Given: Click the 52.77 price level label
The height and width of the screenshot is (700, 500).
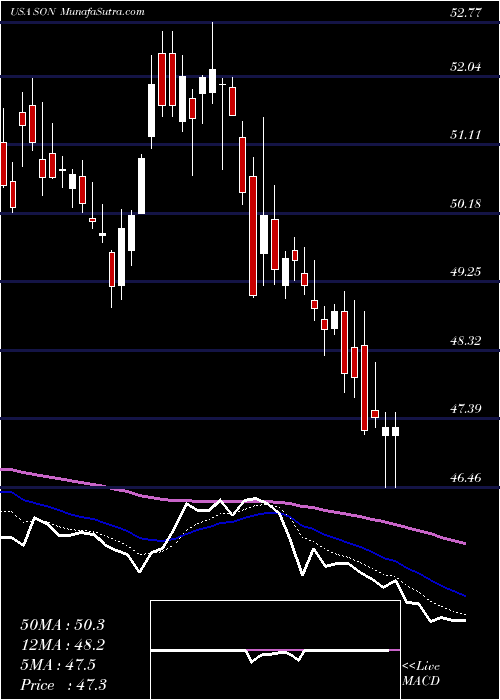Looking at the screenshot, I should coord(466,12).
